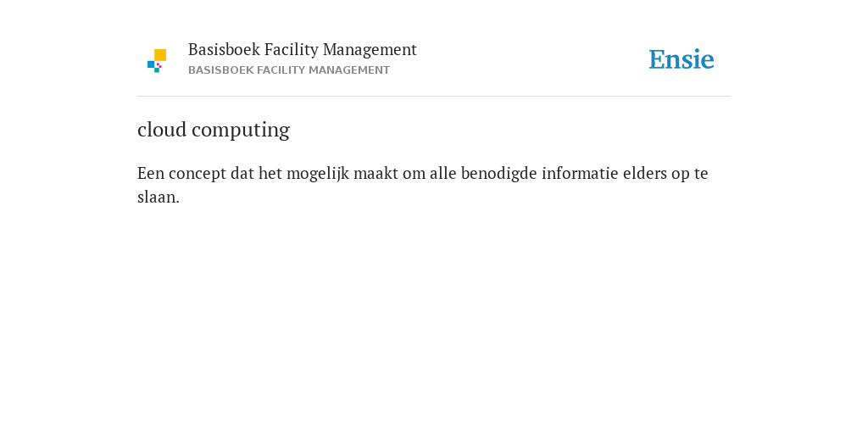Click the horizontal divider under the header
The image size is (868, 434).
[x=434, y=97]
